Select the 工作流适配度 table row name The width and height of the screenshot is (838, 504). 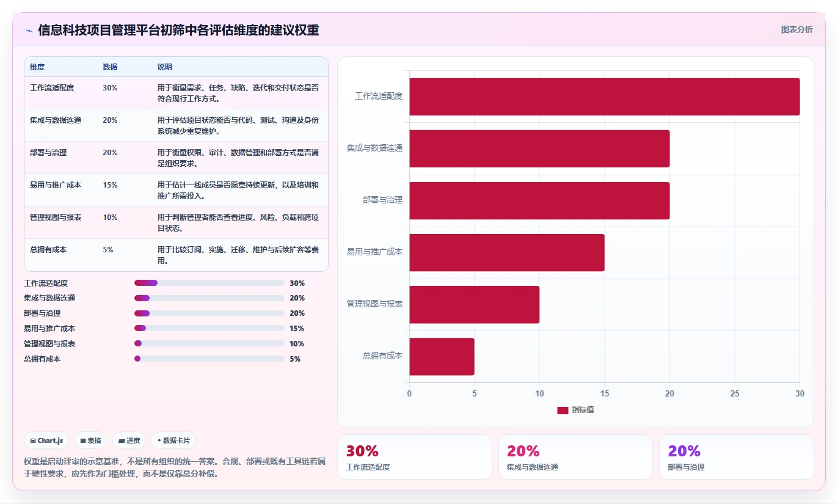click(52, 88)
